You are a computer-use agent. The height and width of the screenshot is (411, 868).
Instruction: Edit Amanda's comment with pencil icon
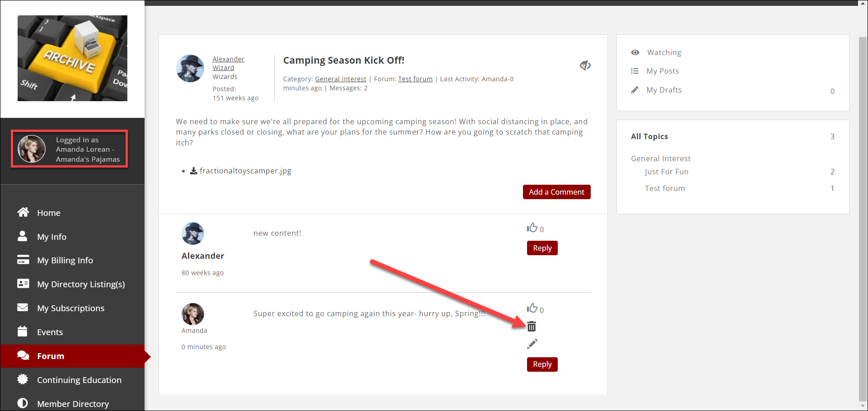[x=532, y=344]
